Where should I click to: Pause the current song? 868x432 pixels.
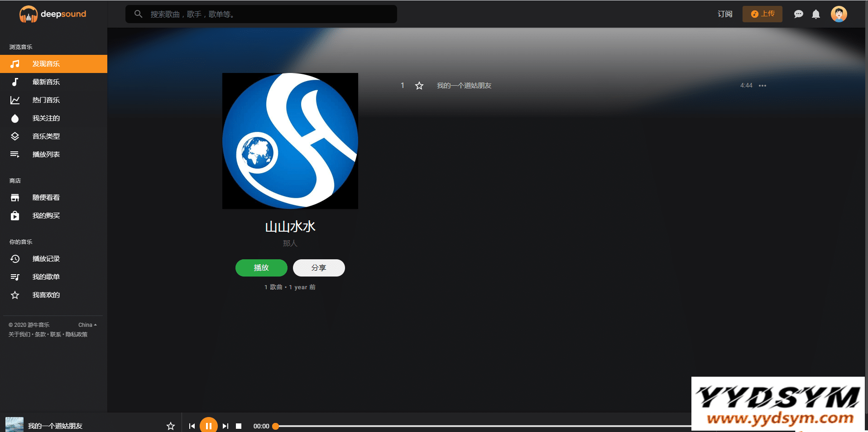(x=208, y=426)
